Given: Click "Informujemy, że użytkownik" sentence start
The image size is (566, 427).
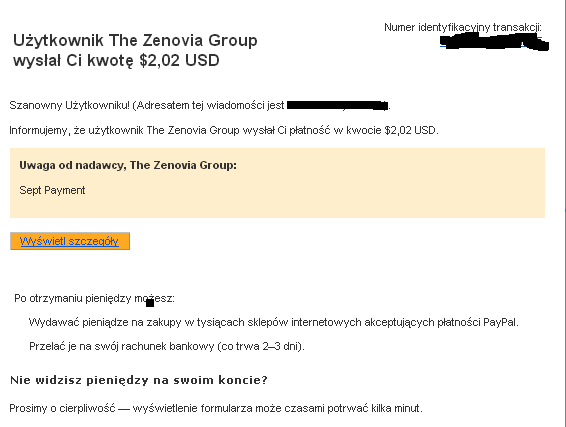Looking at the screenshot, I should pos(76,130).
